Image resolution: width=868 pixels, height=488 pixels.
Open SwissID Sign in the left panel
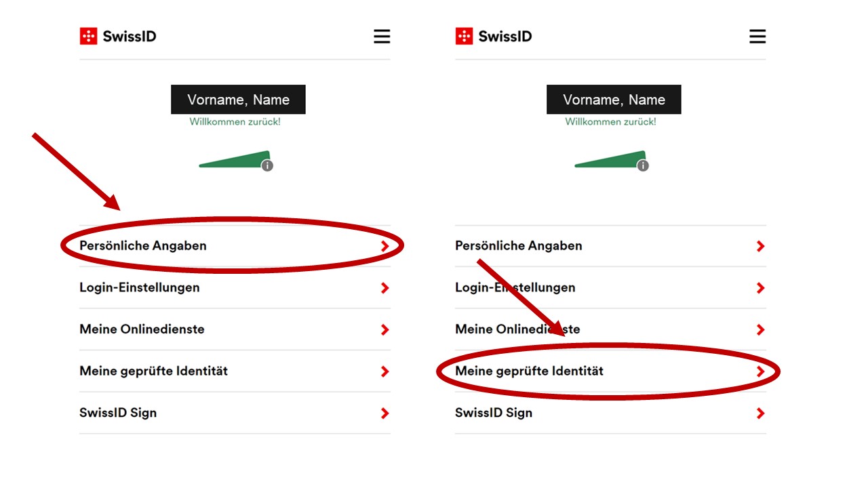(x=235, y=413)
